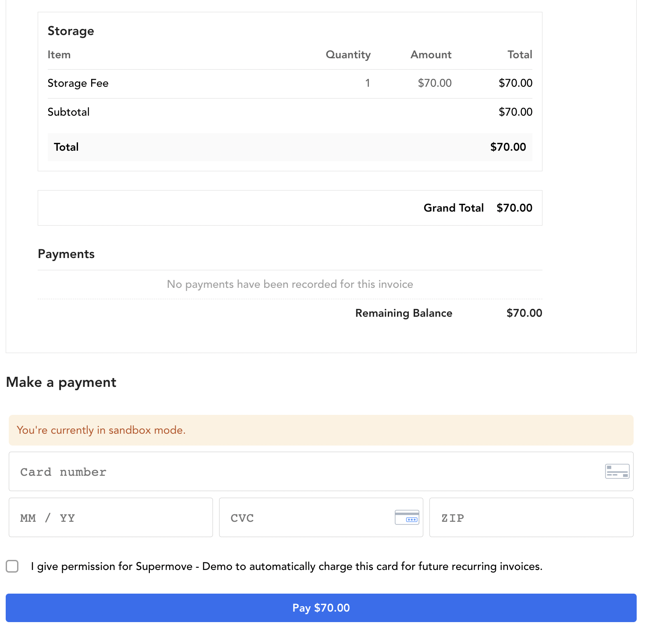Click the Make a payment heading
Image resolution: width=645 pixels, height=644 pixels.
(61, 382)
